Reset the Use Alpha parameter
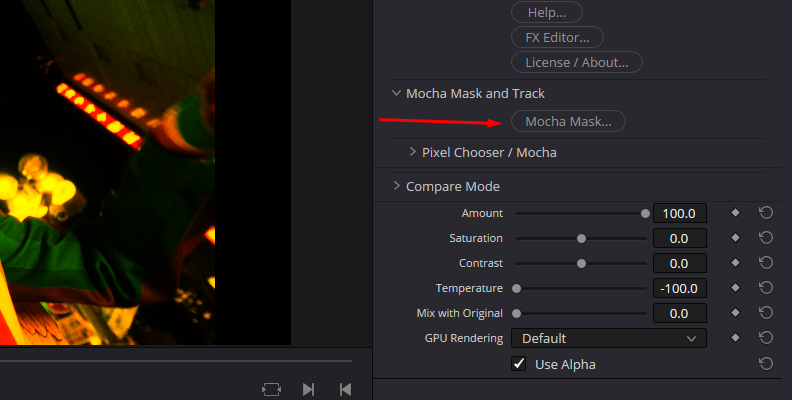The image size is (792, 400). 766,363
